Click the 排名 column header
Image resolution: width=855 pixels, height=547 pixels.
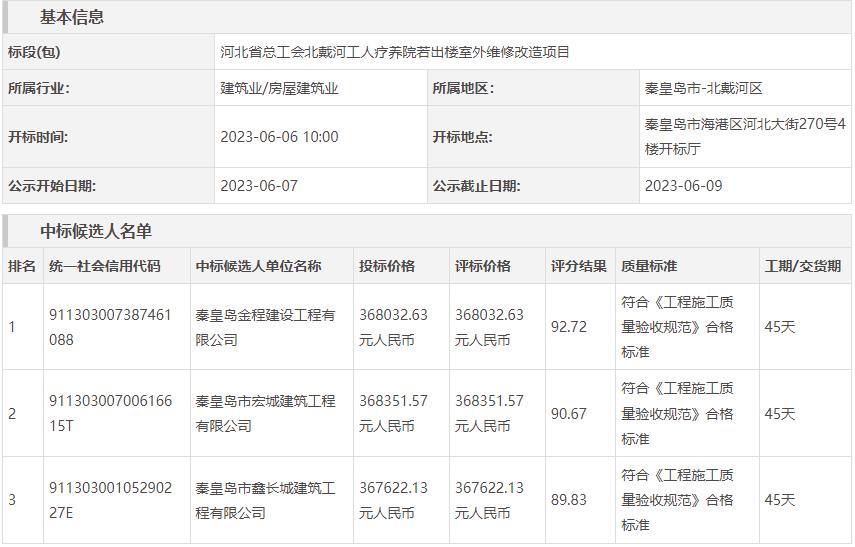(x=22, y=266)
